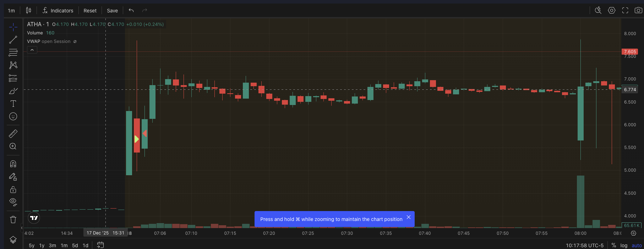Select the ruler measure tool
This screenshot has height=249, width=644.
tap(13, 134)
